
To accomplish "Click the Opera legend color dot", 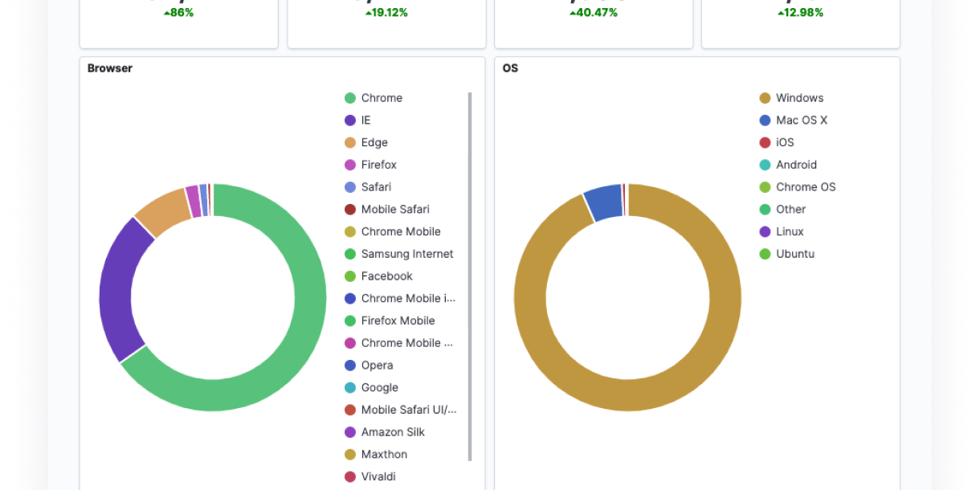I will click(350, 365).
